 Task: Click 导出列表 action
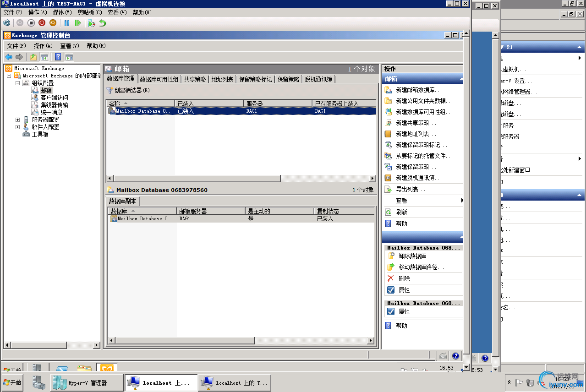411,189
